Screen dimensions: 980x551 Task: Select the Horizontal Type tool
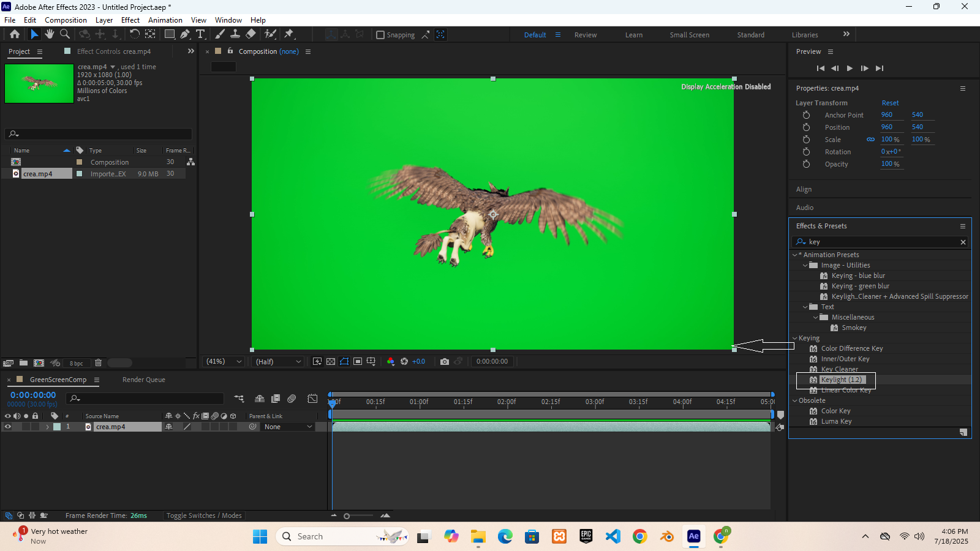(x=200, y=34)
